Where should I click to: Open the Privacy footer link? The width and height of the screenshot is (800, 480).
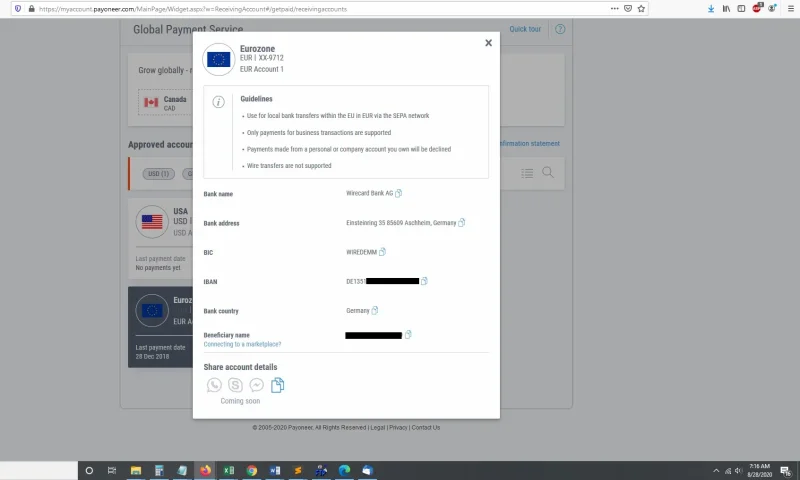click(x=398, y=427)
